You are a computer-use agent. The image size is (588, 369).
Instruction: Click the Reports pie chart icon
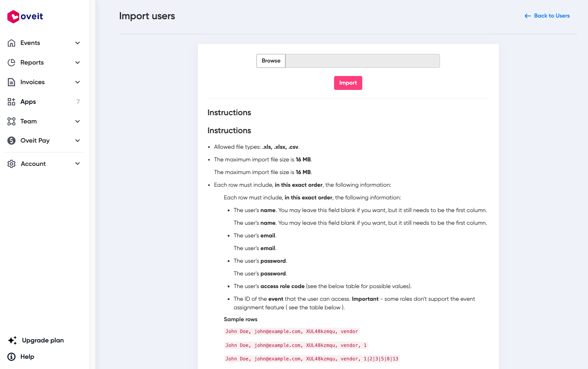[11, 63]
